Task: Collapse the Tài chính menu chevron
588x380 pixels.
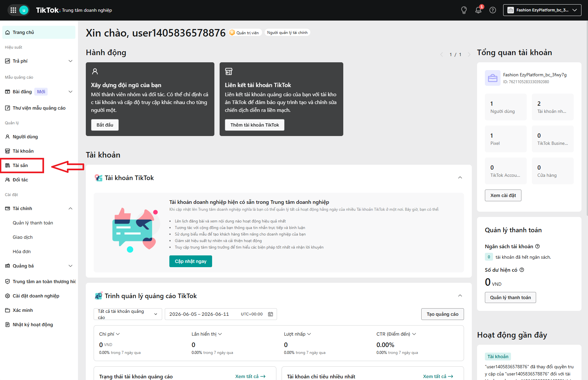Action: [70, 208]
